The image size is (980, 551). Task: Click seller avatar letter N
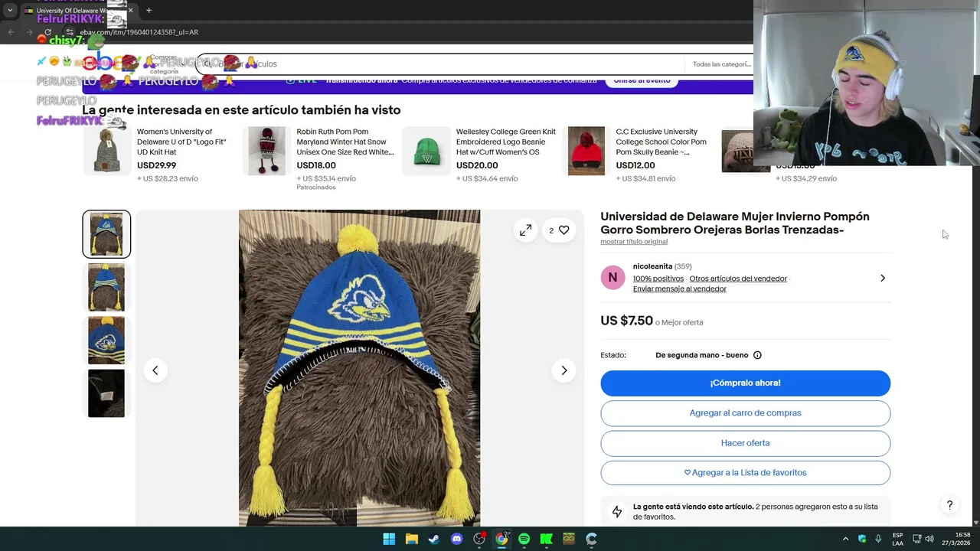612,278
